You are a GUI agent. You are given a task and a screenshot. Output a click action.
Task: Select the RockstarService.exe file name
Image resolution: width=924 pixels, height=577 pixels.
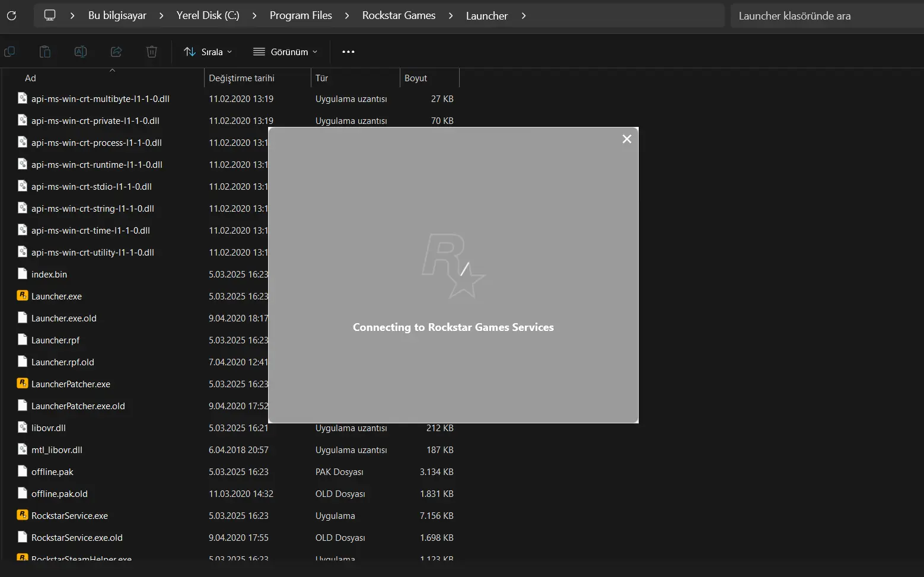click(69, 516)
